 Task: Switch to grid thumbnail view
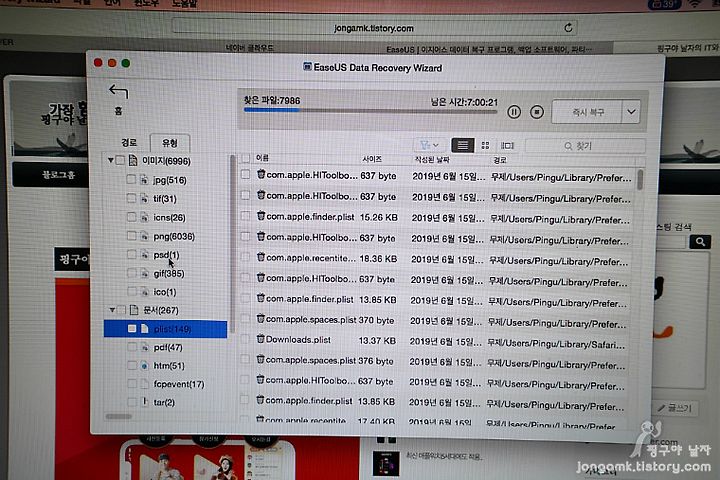[485, 146]
